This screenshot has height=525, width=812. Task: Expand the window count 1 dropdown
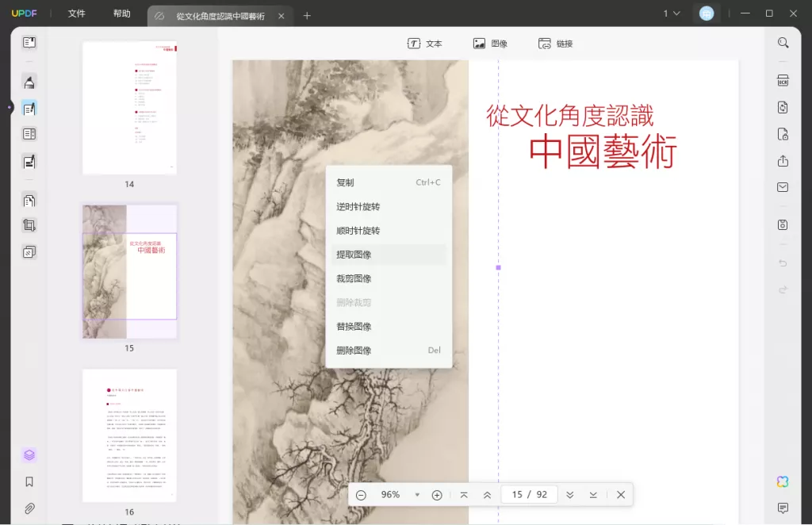point(672,13)
